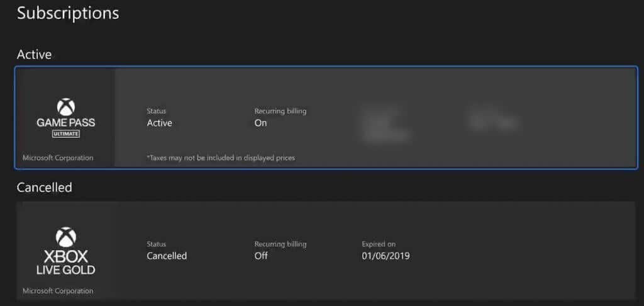Click the 'Active' status value for Game Pass
This screenshot has height=306, width=644.
click(159, 123)
